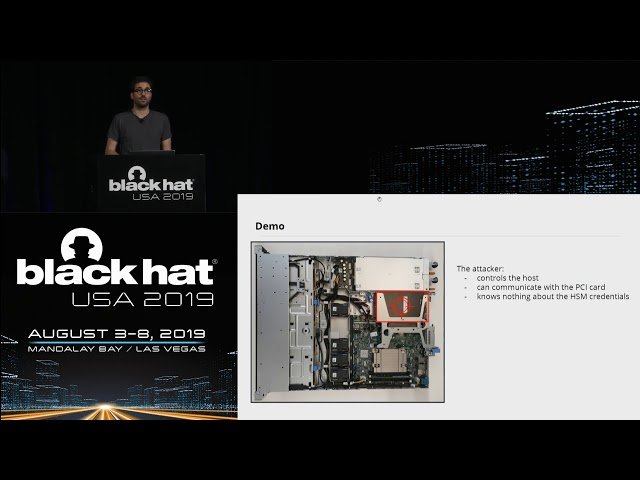Click the small cursor icon atop the slide
The width and height of the screenshot is (640, 480).
pos(379,199)
